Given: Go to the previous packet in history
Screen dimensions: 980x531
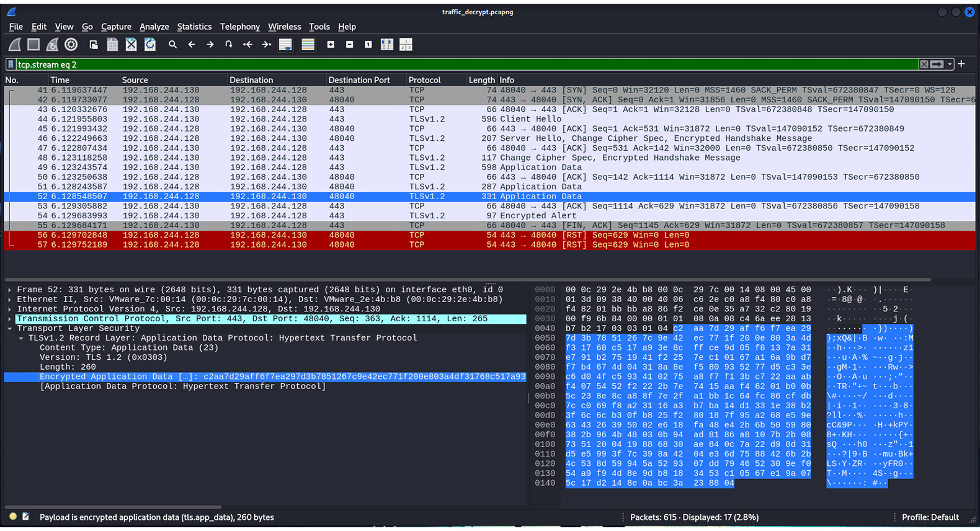Looking at the screenshot, I should pos(192,44).
